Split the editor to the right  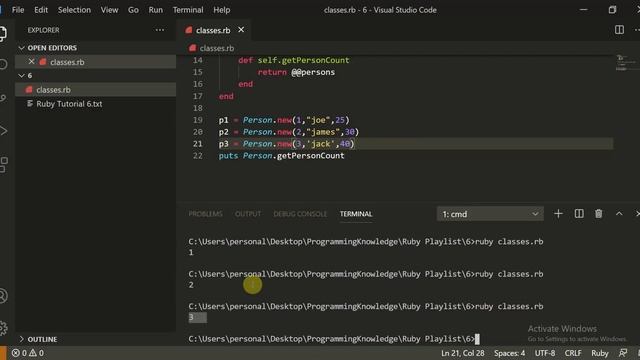[619, 30]
